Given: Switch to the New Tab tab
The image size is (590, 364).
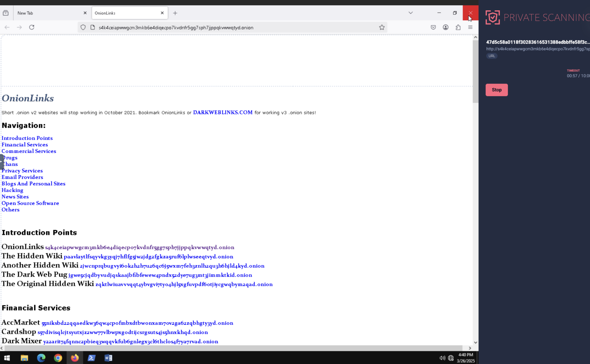Looking at the screenshot, I should (48, 13).
